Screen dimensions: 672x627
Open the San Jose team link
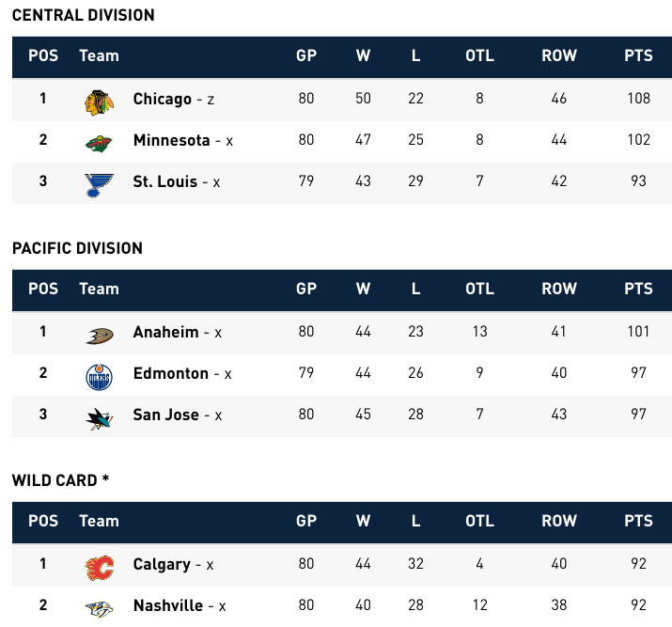coord(165,415)
